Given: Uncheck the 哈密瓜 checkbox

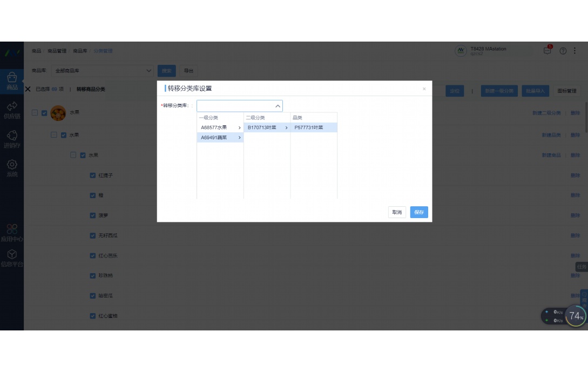Looking at the screenshot, I should [x=93, y=296].
